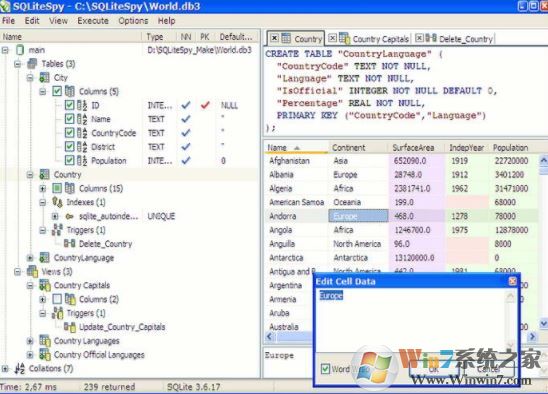Click the Country table icon in tree

point(44,174)
